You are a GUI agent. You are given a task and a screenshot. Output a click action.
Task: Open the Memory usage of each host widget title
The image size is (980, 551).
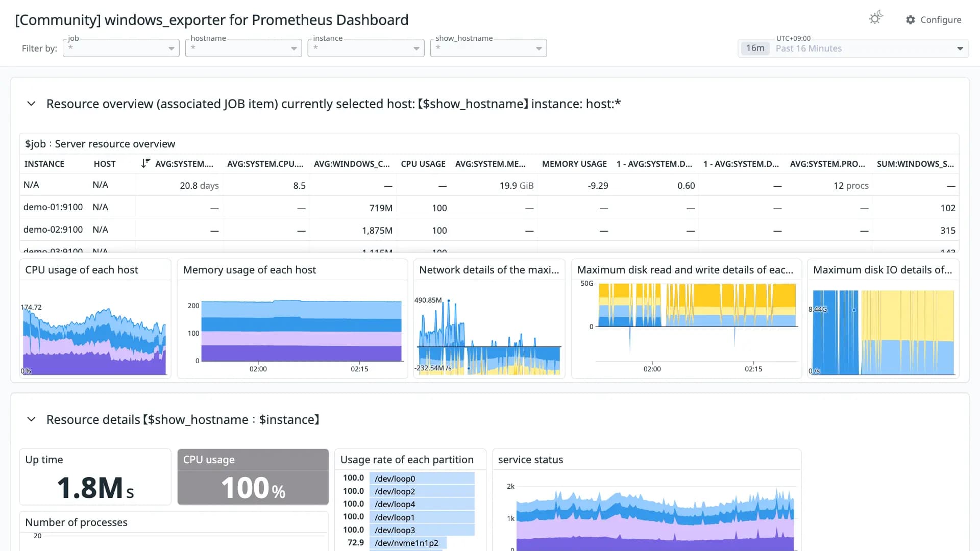(x=250, y=270)
